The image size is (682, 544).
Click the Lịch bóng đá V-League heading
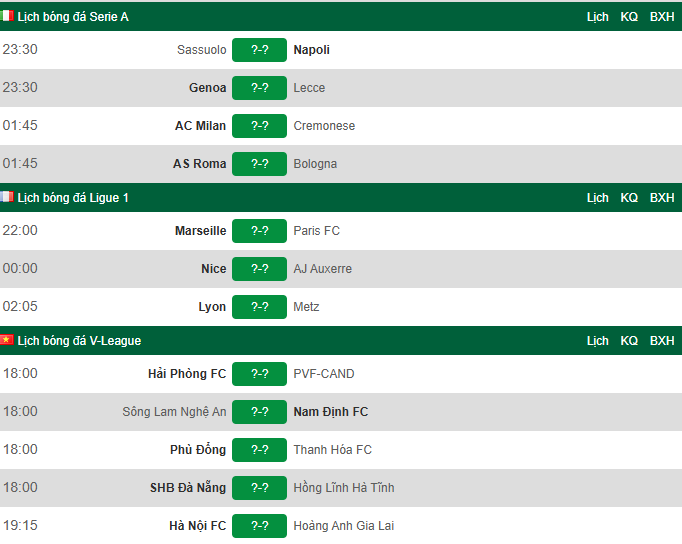[x=79, y=340]
